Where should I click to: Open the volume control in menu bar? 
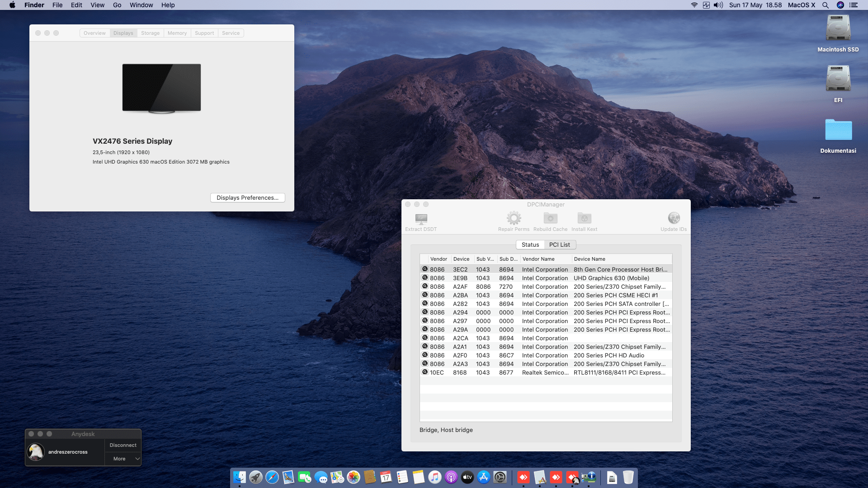click(x=718, y=5)
